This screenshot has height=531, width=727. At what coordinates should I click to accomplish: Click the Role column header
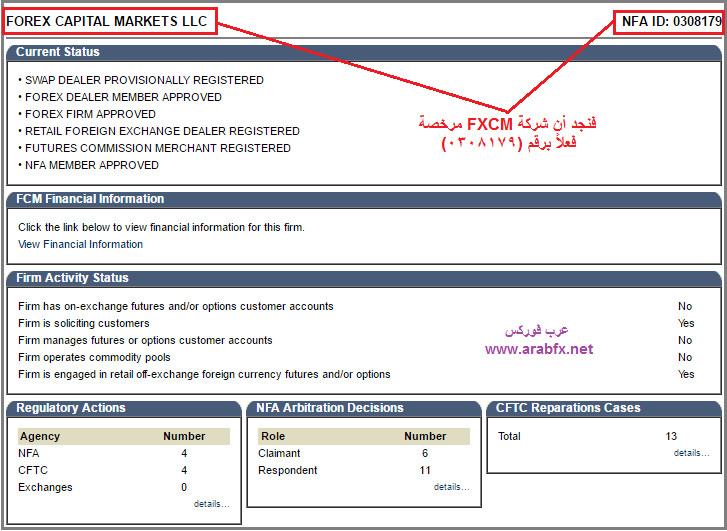pos(273,436)
